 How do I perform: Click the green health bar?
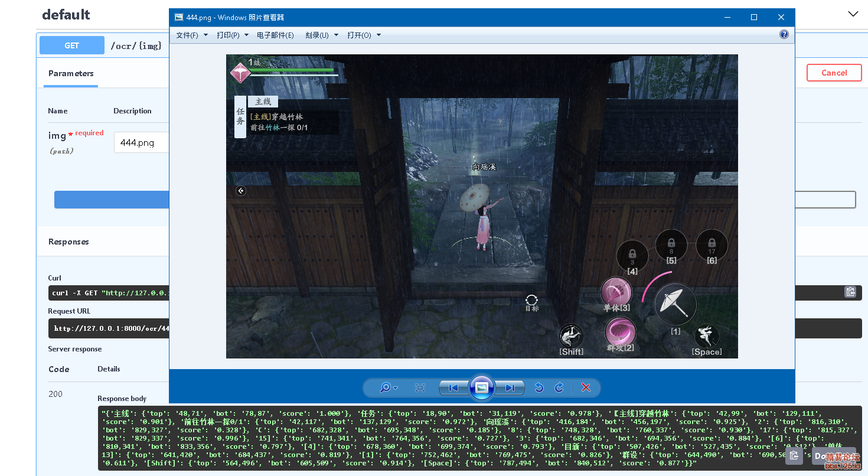(291, 70)
